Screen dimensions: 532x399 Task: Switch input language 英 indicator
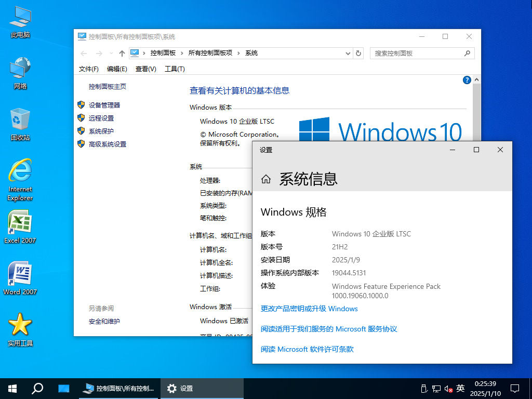tap(460, 388)
